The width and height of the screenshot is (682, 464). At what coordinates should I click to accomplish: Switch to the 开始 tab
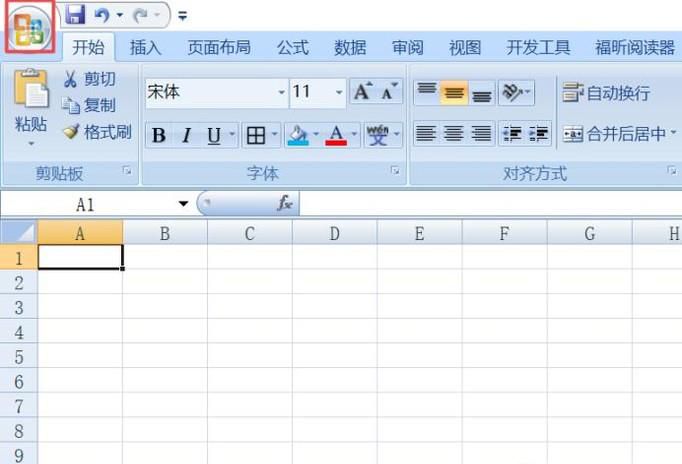point(89,47)
